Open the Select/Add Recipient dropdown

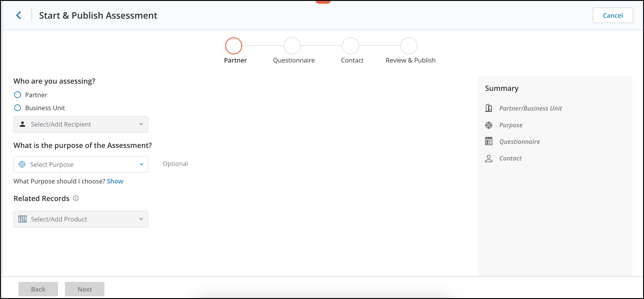pyautogui.click(x=81, y=124)
